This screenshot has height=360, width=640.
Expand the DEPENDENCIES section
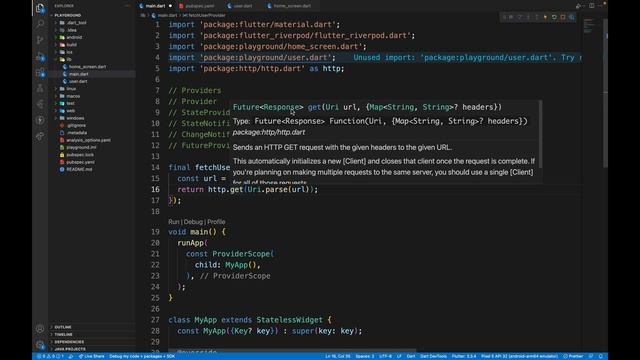click(69, 342)
